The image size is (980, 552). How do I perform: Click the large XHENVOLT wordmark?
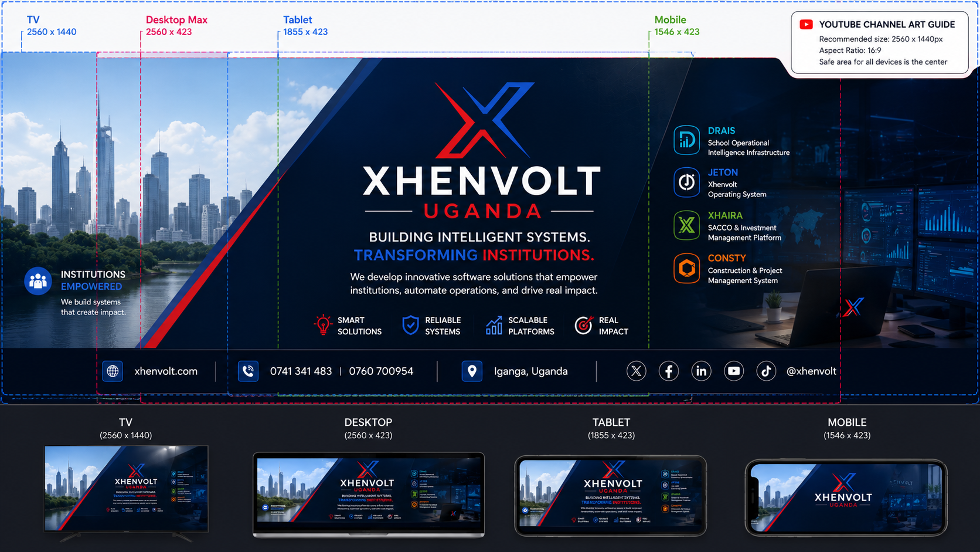point(482,181)
